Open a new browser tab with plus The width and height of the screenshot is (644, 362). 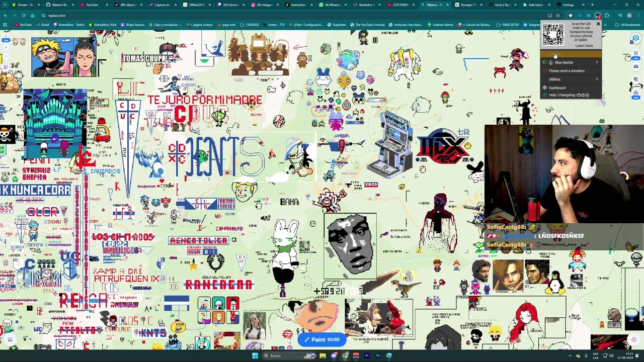point(592,5)
